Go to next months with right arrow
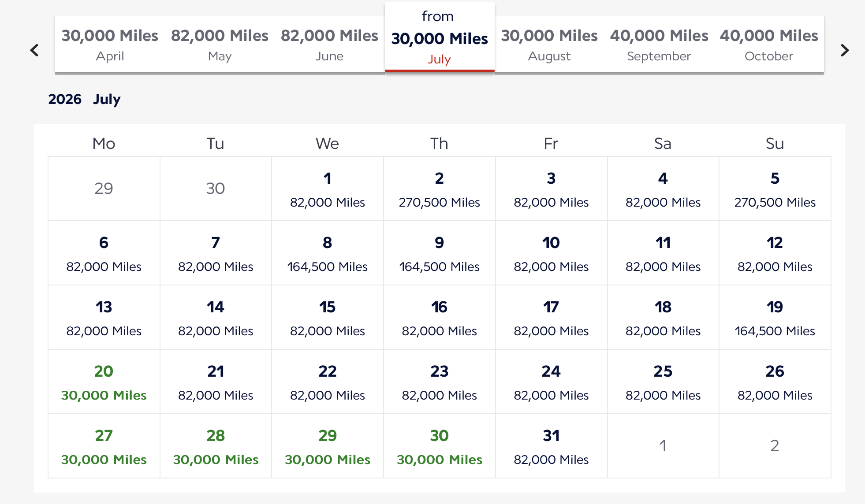The image size is (865, 504). coord(844,50)
